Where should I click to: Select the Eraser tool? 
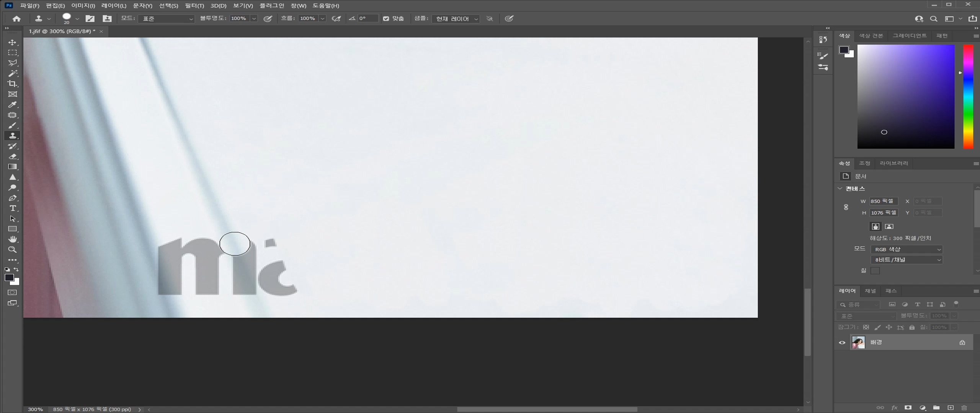tap(12, 156)
